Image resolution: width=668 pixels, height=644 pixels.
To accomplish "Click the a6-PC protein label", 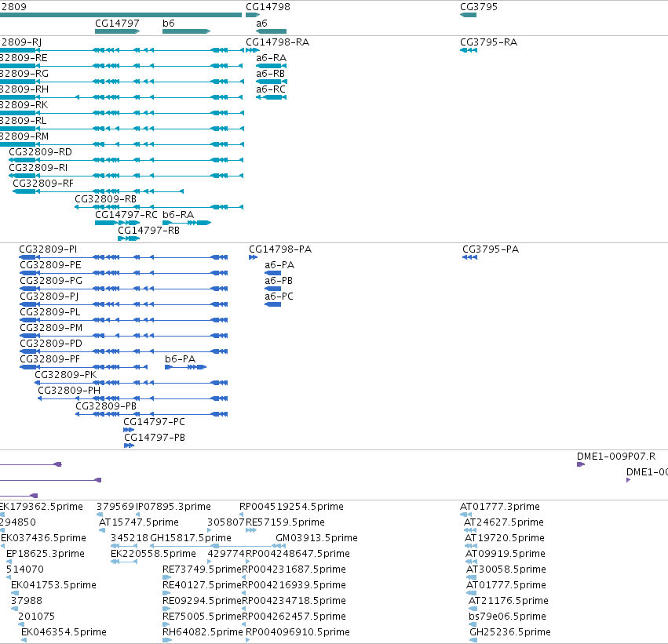I will (x=279, y=297).
